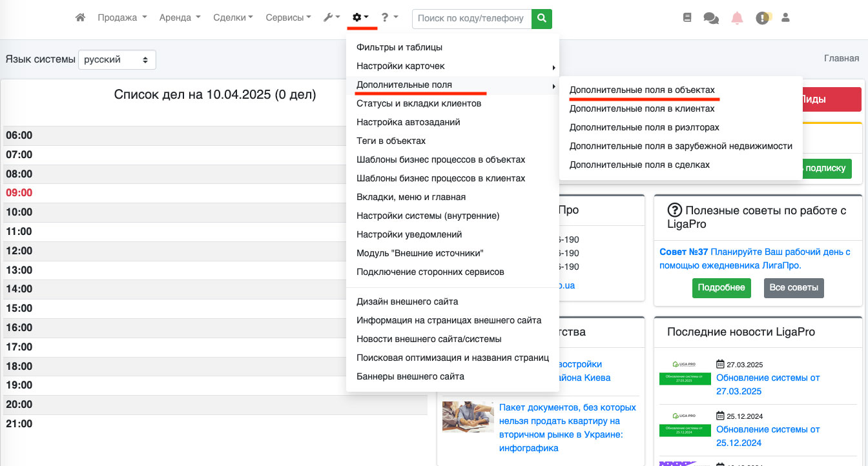This screenshot has height=466, width=868.
Task: Select Дополнительные поля в сделках
Action: 639,165
